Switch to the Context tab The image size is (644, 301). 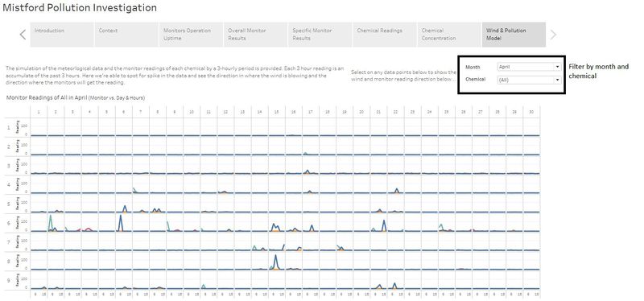coord(126,35)
